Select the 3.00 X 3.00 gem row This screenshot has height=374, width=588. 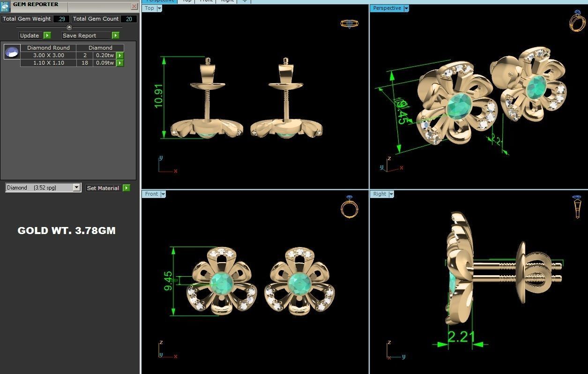[x=72, y=55]
